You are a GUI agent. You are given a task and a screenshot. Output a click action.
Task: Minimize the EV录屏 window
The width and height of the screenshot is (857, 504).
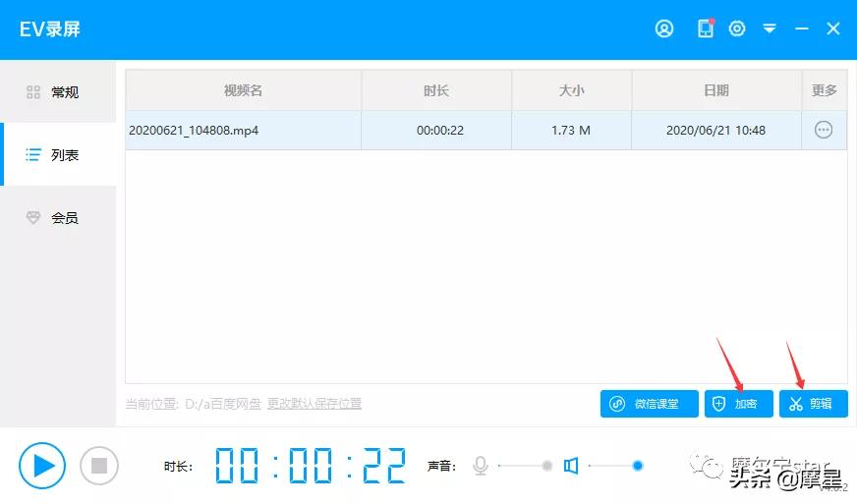pos(801,28)
